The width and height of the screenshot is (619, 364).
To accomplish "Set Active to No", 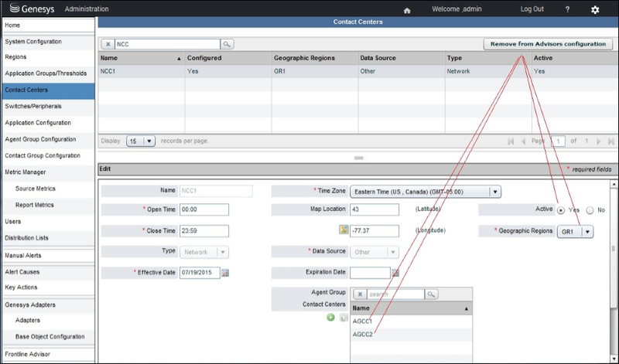I will click(590, 210).
